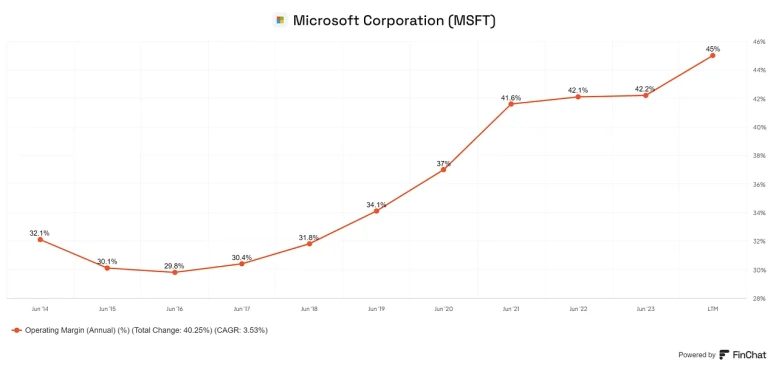The width and height of the screenshot is (773, 365).
Task: Click the 46% label on the y-axis
Action: coord(759,42)
